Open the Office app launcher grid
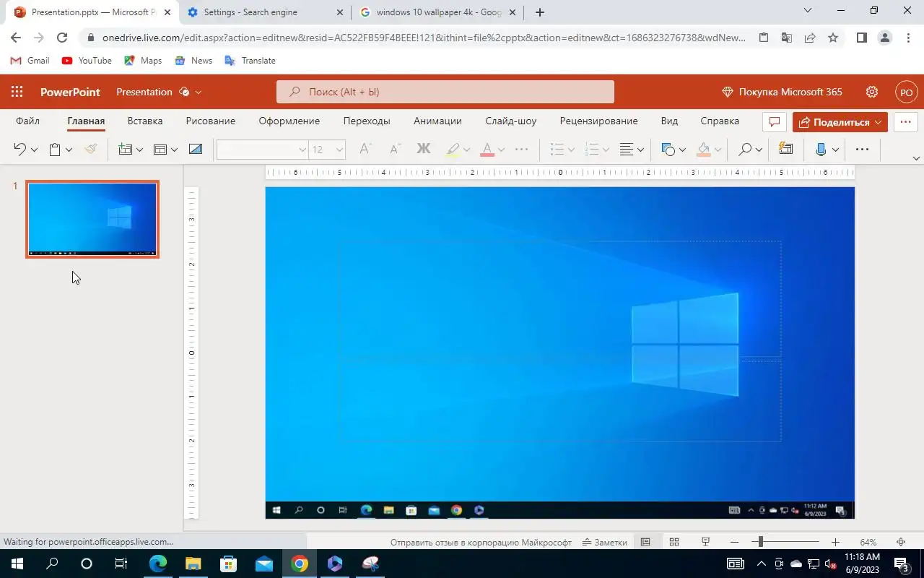The image size is (924, 578). [17, 92]
